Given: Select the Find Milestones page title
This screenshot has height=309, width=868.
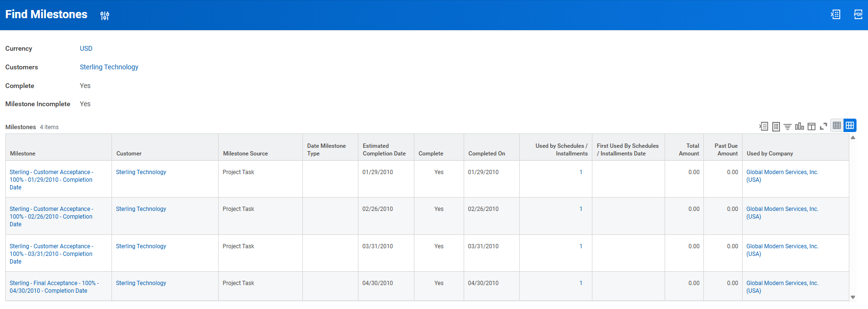Looking at the screenshot, I should (46, 14).
